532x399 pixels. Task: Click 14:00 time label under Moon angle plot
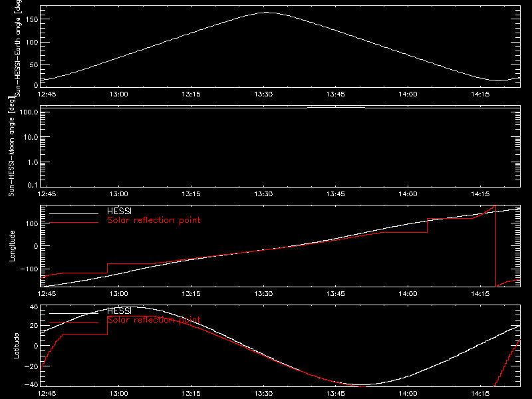click(408, 194)
